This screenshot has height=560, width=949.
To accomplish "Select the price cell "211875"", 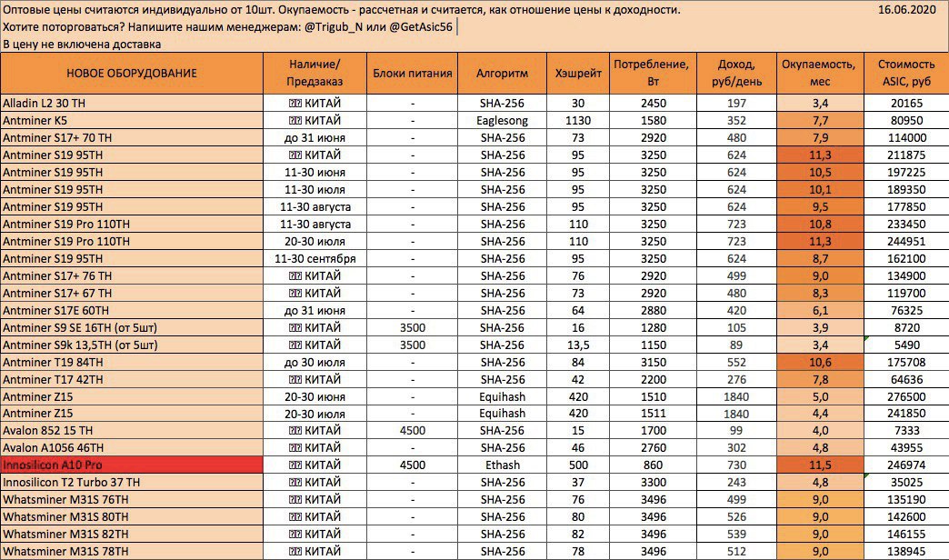I will point(906,155).
